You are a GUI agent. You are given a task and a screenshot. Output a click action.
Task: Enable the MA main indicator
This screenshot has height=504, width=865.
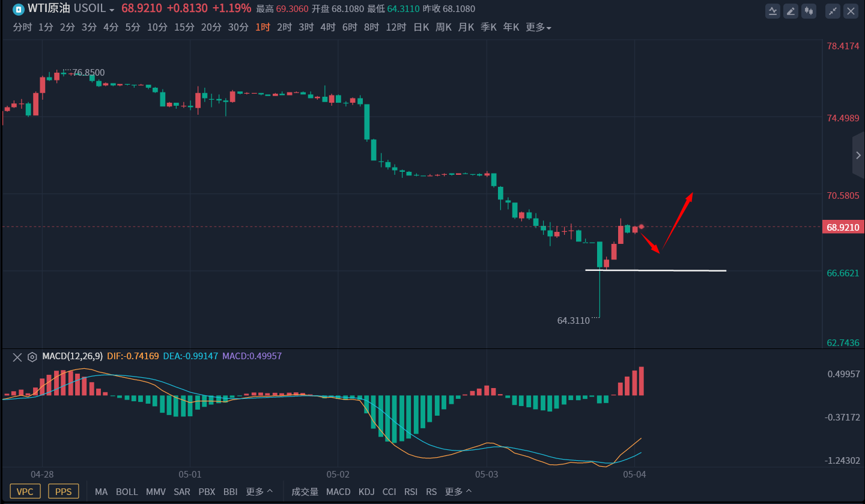(102, 491)
